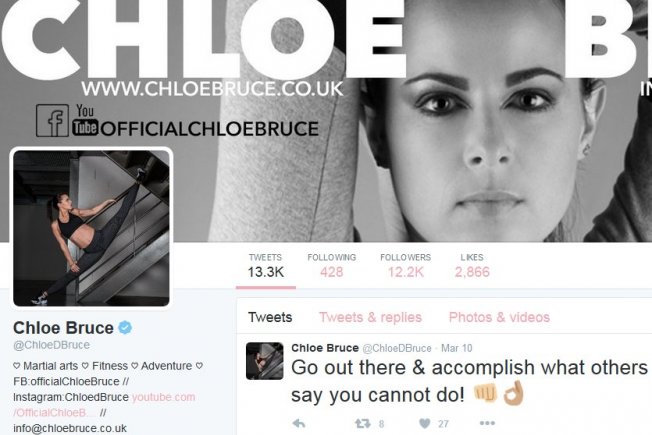Click the Chloe Bruce name in the tweet header
Screen dimensions: 652x435
(325, 348)
